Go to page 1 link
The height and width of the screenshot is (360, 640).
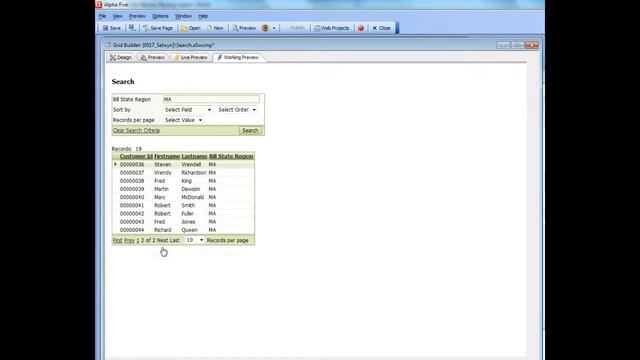click(138, 240)
